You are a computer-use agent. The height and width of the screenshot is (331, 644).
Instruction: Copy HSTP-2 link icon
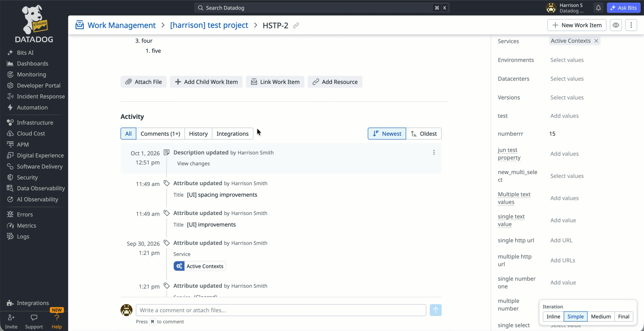pyautogui.click(x=296, y=25)
